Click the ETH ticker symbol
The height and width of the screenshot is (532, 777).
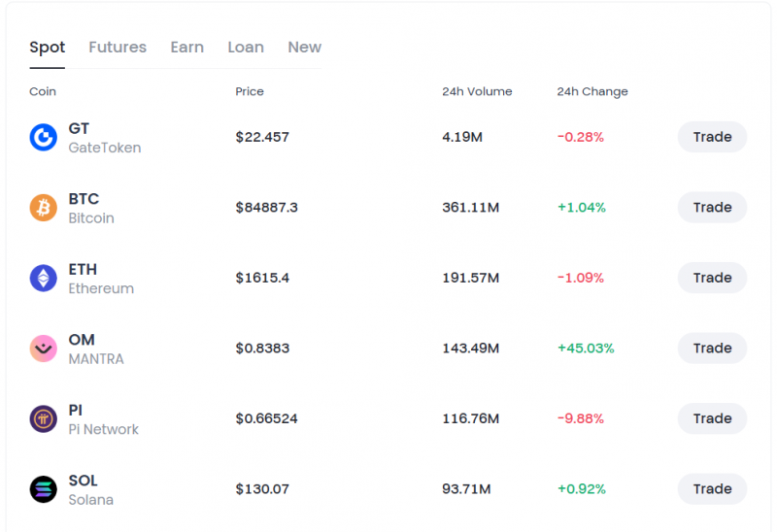(83, 269)
